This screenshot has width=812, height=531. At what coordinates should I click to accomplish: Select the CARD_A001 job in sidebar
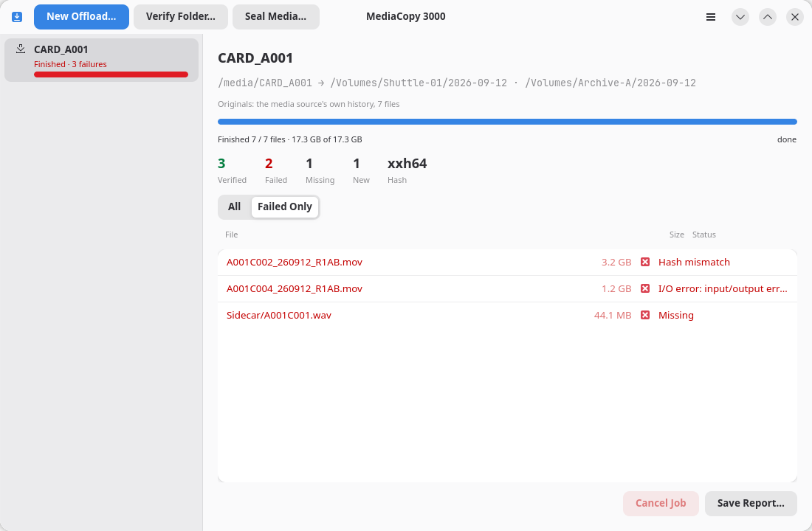point(102,60)
